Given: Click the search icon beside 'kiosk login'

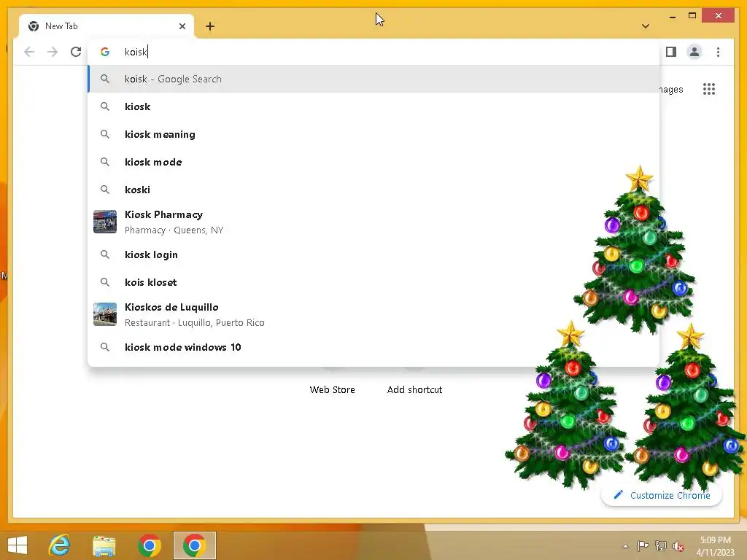Looking at the screenshot, I should point(105,254).
